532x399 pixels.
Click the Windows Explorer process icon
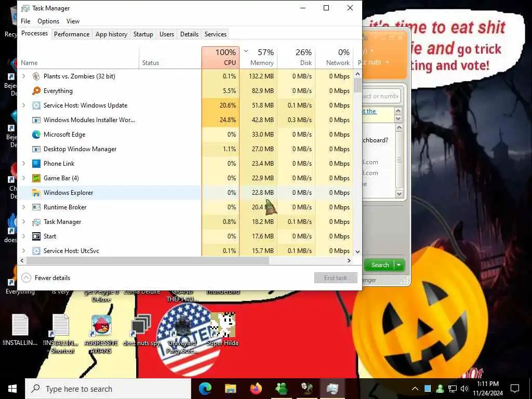coord(36,193)
